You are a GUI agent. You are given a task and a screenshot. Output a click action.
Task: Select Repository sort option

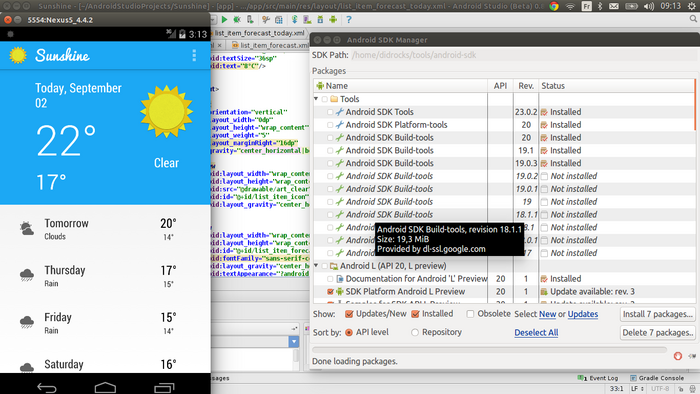pos(414,332)
